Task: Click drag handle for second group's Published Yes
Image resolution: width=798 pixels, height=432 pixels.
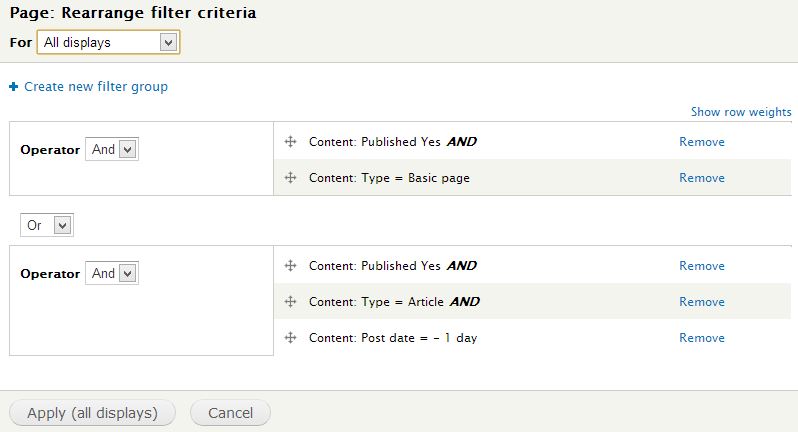Action: (290, 266)
